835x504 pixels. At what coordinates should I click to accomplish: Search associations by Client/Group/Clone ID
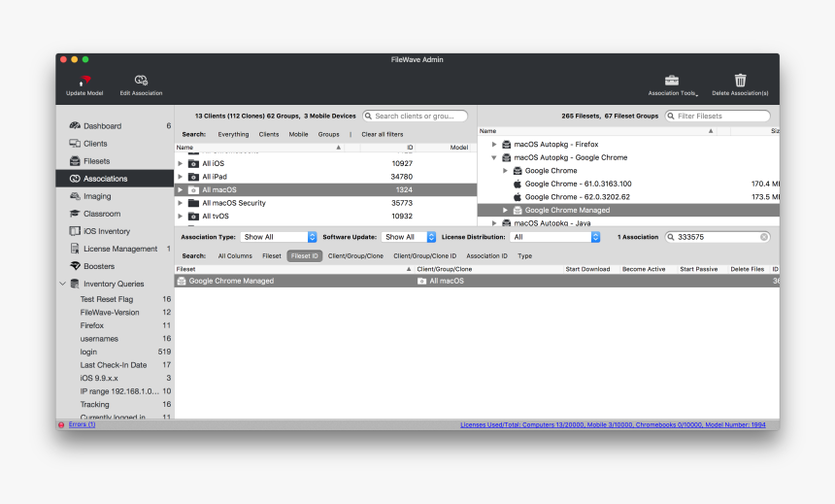click(x=425, y=256)
